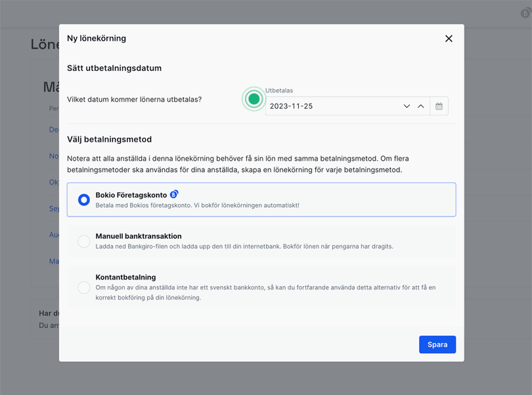
Task: Click the green pulsing hint indicator
Action: (x=254, y=99)
